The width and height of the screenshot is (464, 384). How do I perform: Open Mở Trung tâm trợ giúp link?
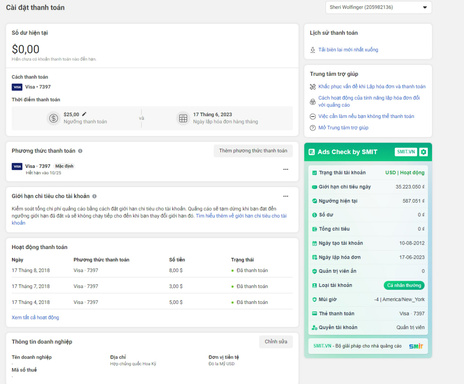(343, 128)
